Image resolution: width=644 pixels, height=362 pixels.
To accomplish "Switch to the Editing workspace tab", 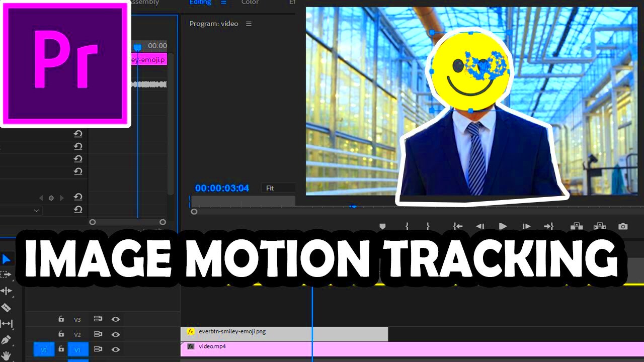I will tap(200, 3).
